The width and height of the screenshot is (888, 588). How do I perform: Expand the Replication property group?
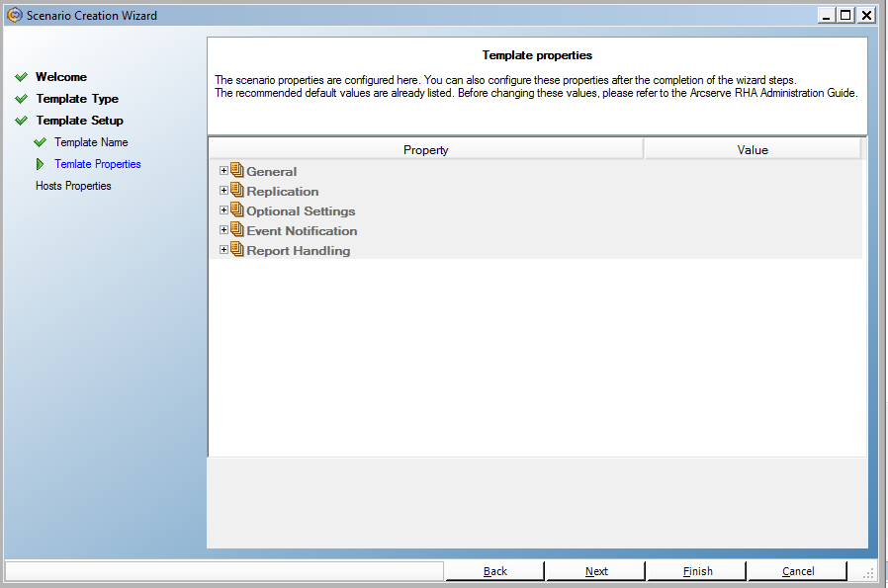pos(223,190)
